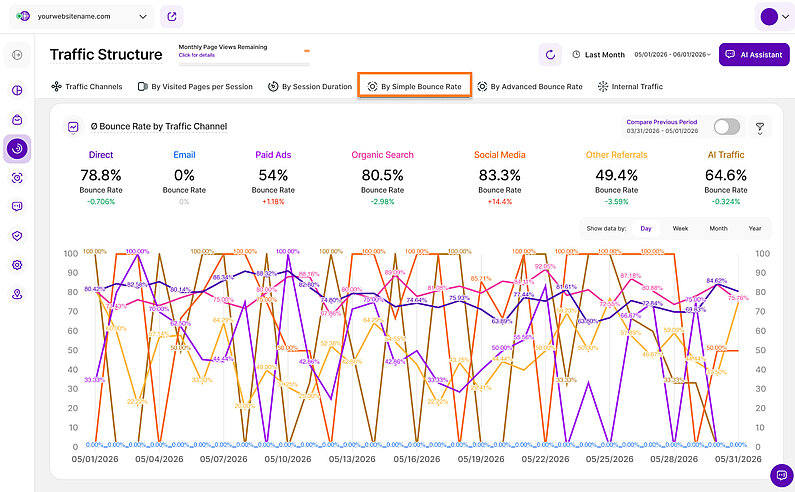Click the chart type icon beside Bounce Rate title
795x492 pixels.
tap(73, 127)
